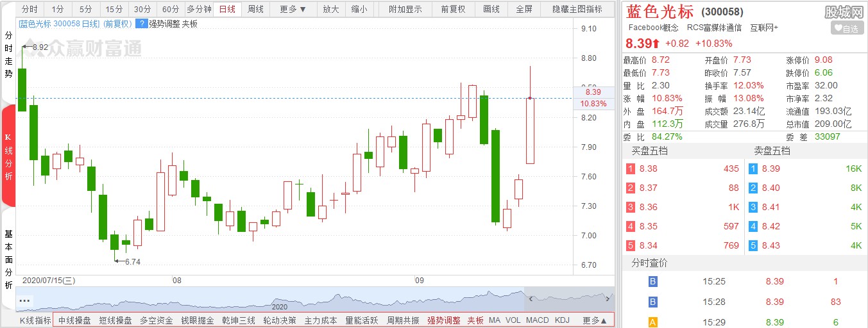Click the current price tag 8.39 on axis
Screen dimensions: 868x328
(x=593, y=92)
